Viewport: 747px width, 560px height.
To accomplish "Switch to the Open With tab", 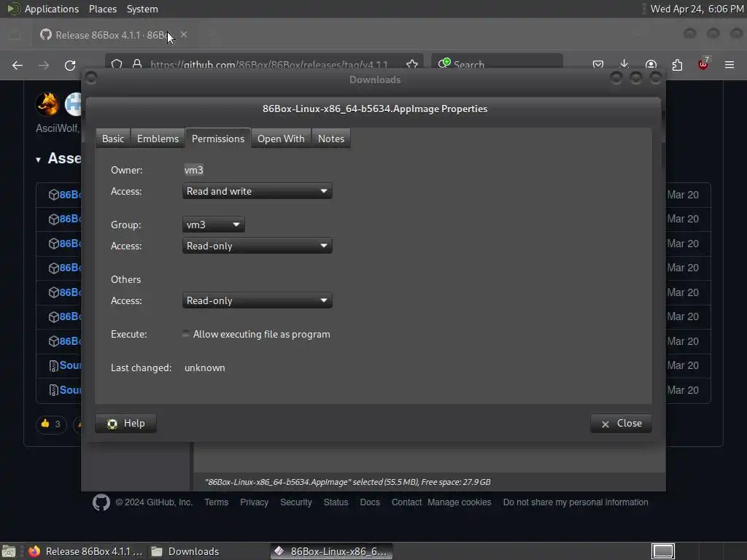I will [x=281, y=139].
